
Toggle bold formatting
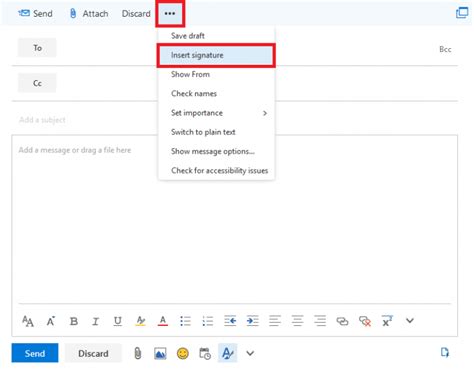click(x=74, y=321)
